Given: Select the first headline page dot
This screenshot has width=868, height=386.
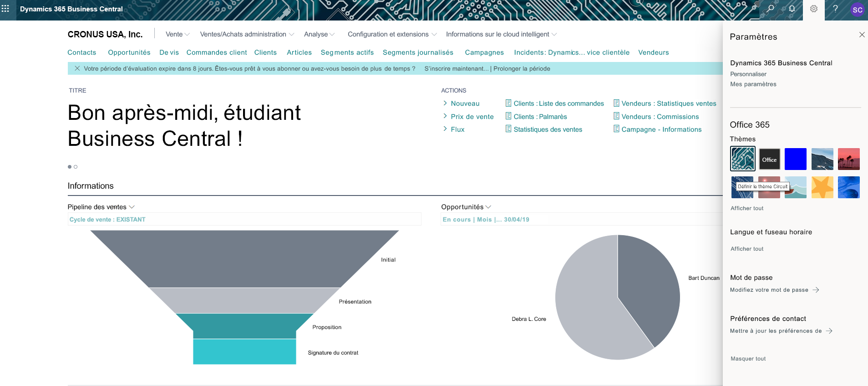Looking at the screenshot, I should (70, 167).
